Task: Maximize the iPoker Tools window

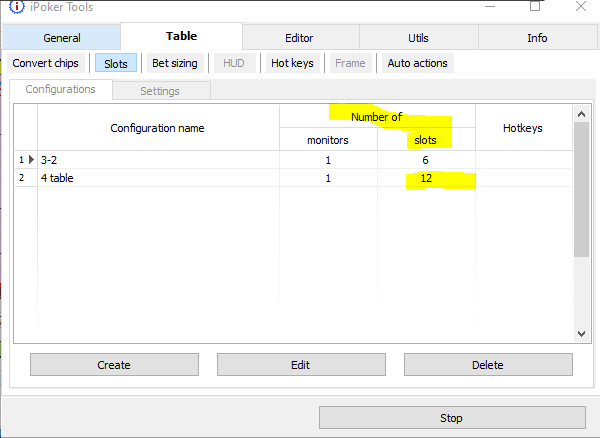Action: [535, 6]
